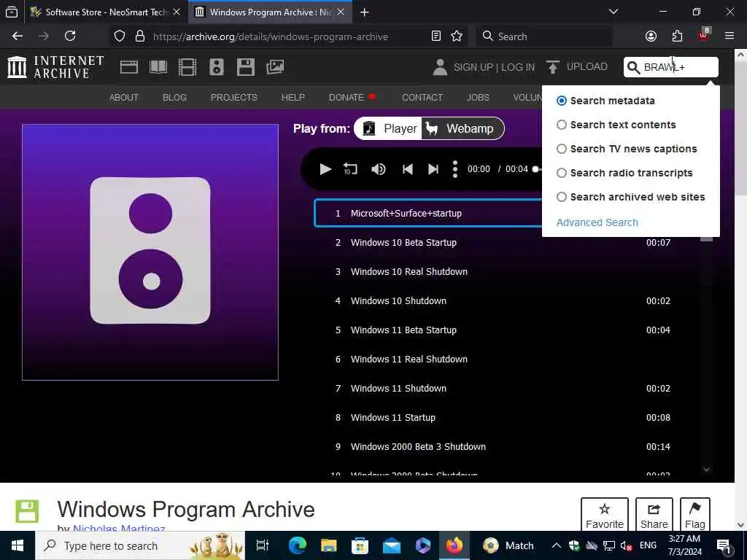The width and height of the screenshot is (747, 560).
Task: Open the Firefox extensions puzzle icon
Action: pyautogui.click(x=677, y=36)
